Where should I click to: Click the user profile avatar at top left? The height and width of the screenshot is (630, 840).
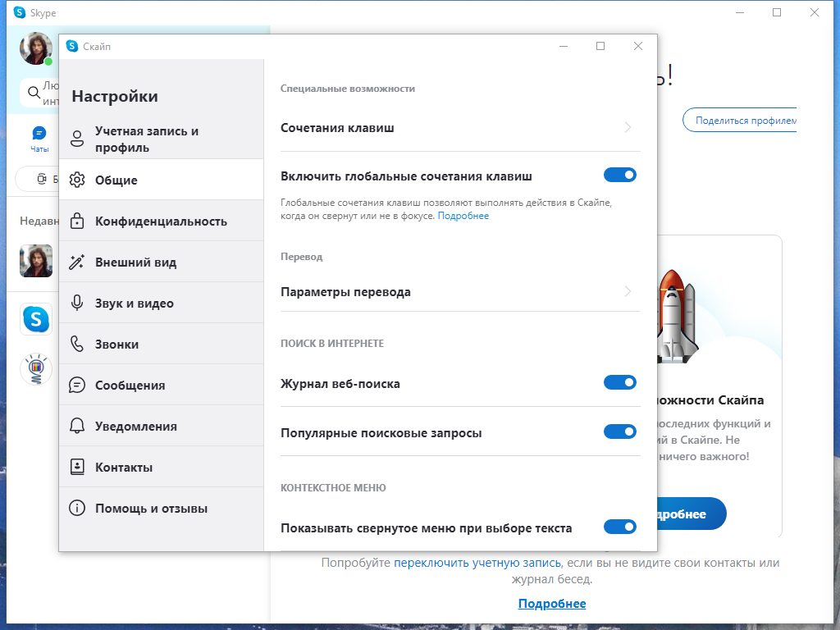(x=36, y=48)
